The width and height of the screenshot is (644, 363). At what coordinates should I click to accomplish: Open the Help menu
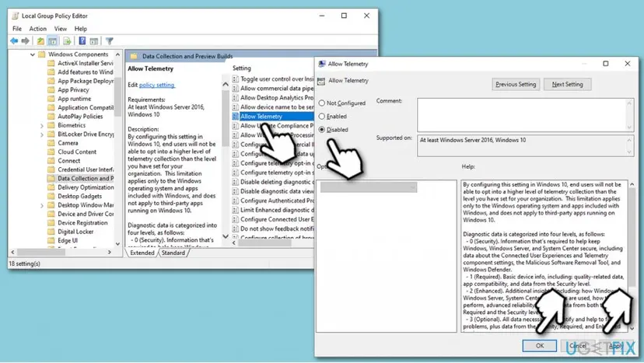click(81, 29)
